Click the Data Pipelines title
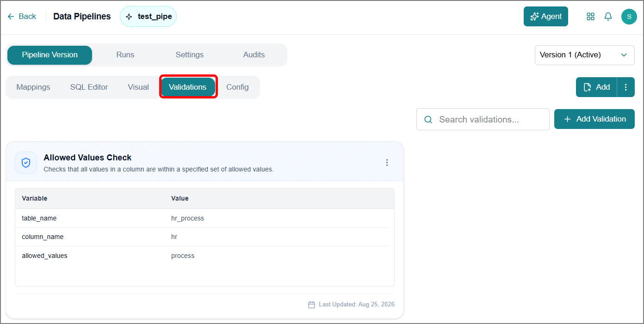Viewport: 644px width, 324px height. [82, 17]
